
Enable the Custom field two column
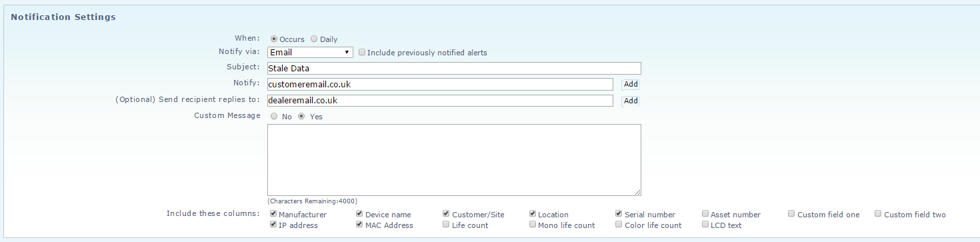(879, 214)
